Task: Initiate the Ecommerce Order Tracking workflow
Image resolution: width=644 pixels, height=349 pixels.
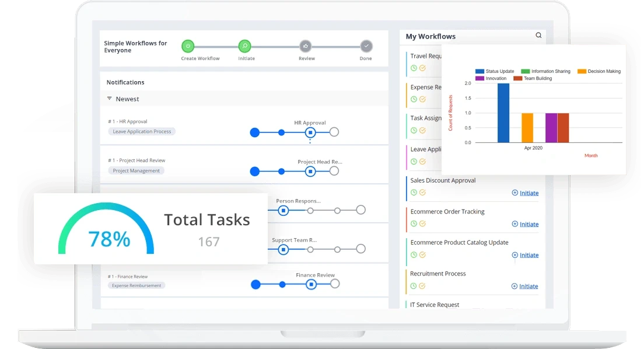Action: (x=525, y=224)
